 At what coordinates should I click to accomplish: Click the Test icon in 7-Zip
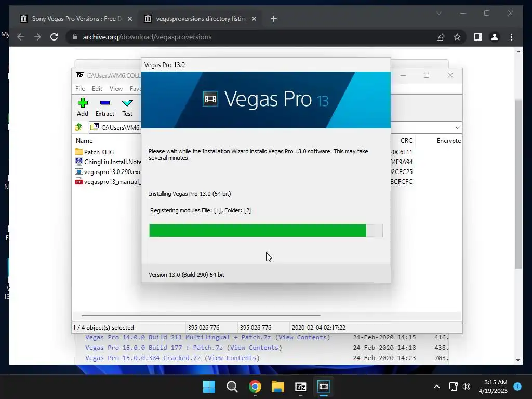pos(127,107)
